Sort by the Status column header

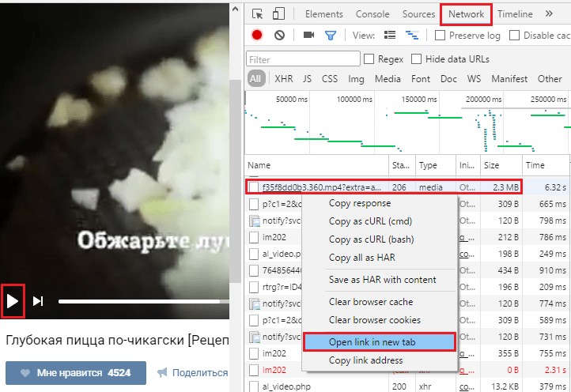point(402,165)
